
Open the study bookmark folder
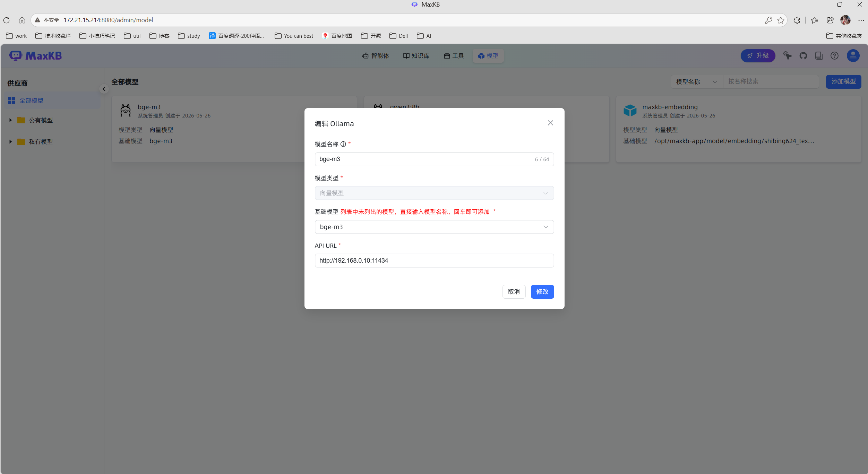[x=189, y=36]
